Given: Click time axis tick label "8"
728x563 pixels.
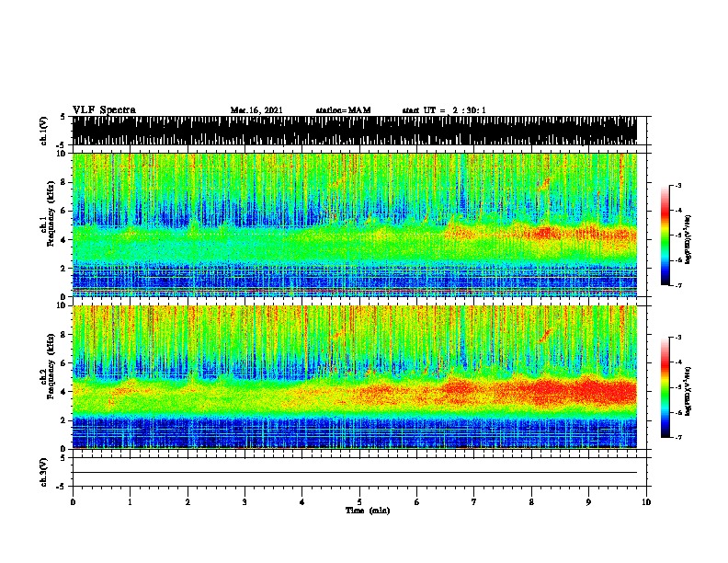Looking at the screenshot, I should [x=531, y=501].
